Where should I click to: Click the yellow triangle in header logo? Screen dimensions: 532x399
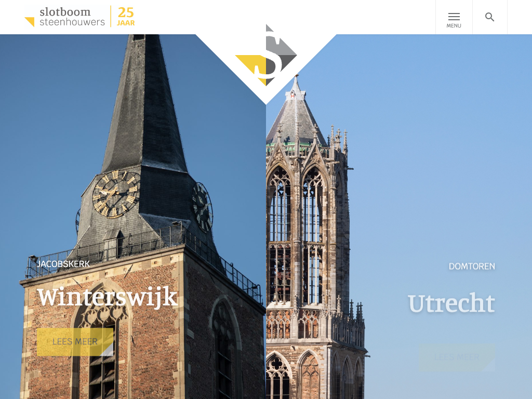[30, 22]
